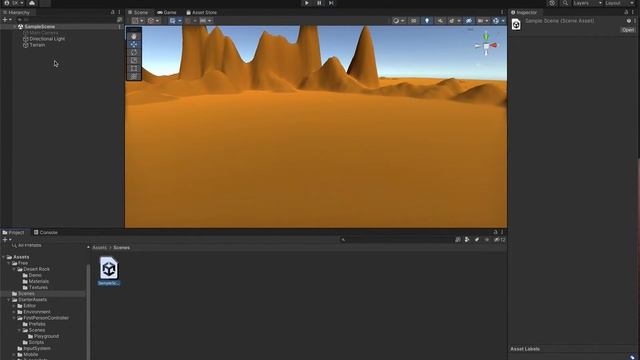Image resolution: width=640 pixels, height=360 pixels.
Task: Click the Pause button in top toolbar
Action: pyautogui.click(x=319, y=3)
